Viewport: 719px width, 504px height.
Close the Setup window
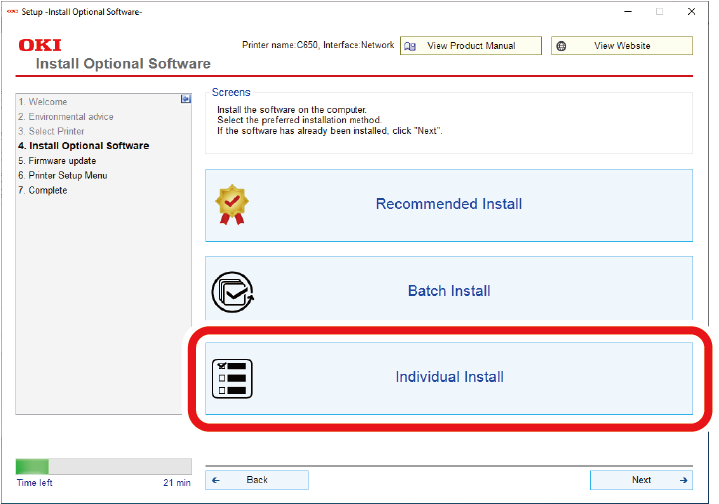[x=695, y=12]
